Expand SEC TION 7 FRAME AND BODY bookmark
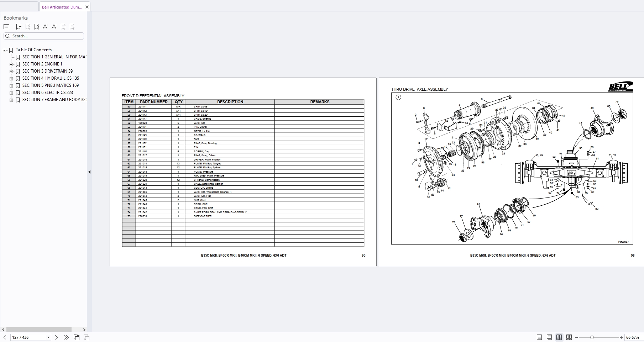644x342 pixels. [12, 100]
